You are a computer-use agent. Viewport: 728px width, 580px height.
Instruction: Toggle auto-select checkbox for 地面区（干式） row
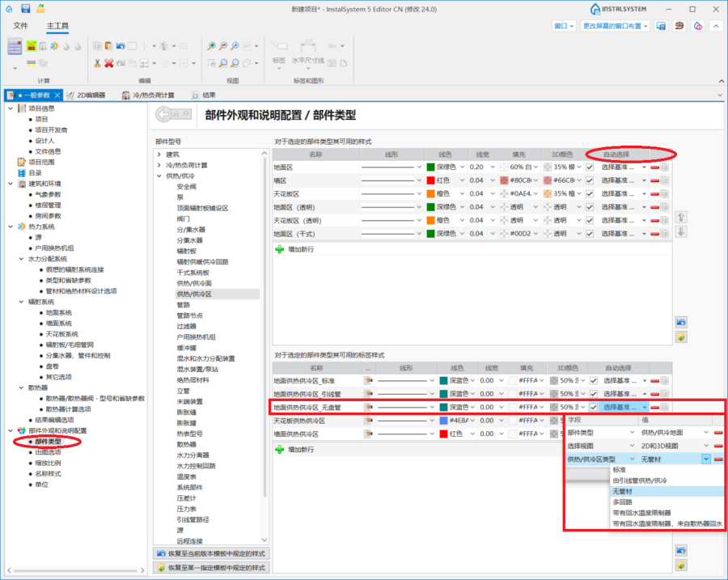click(590, 234)
